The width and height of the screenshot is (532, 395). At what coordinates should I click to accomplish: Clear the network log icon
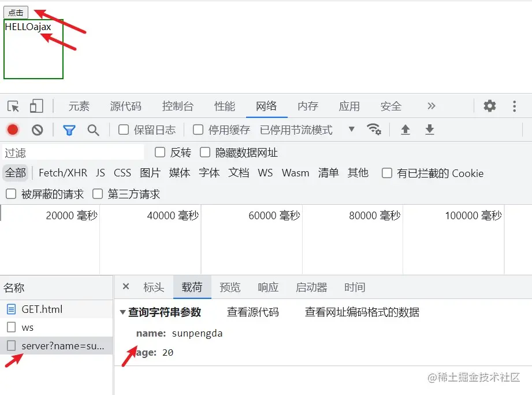38,130
